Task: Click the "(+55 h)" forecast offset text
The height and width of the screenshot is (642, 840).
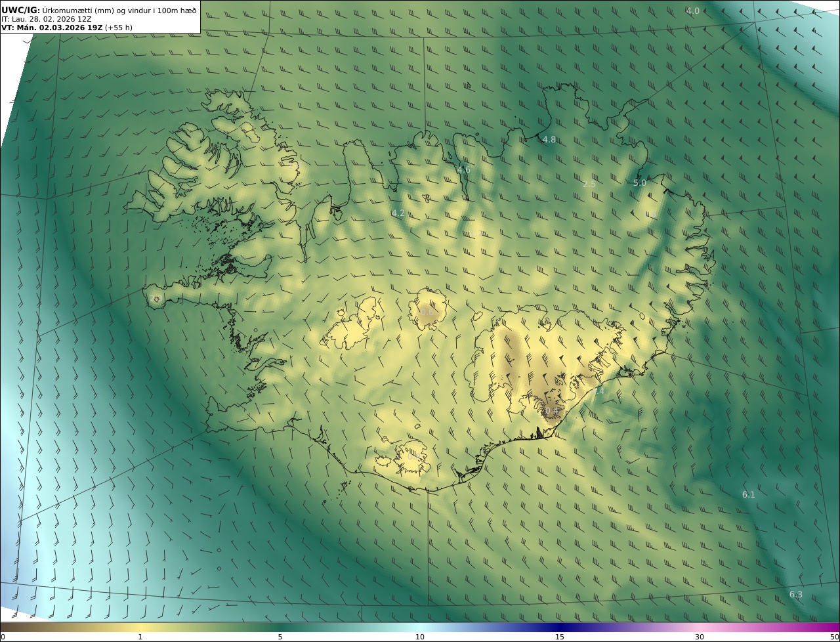Action: click(x=119, y=28)
